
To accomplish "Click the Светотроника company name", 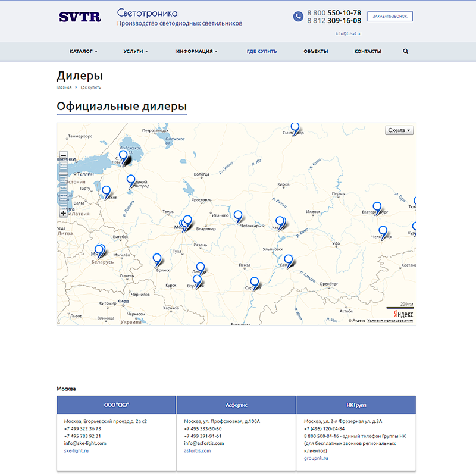I will tap(147, 13).
